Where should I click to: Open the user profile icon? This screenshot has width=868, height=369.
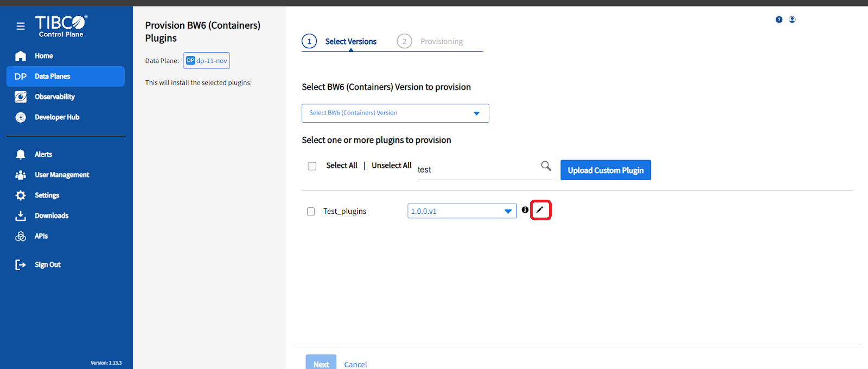[x=792, y=20]
